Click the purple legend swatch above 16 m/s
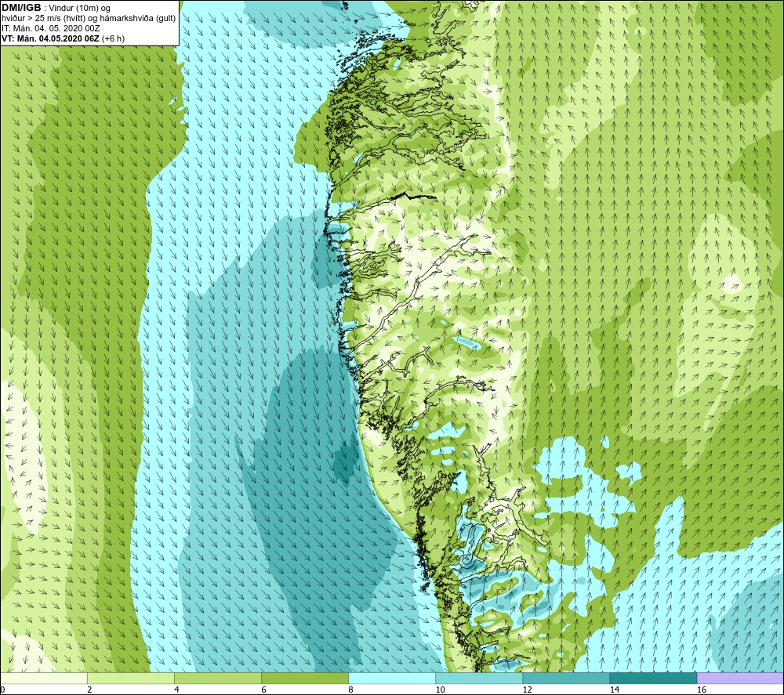Image resolution: width=784 pixels, height=695 pixels. click(x=740, y=679)
